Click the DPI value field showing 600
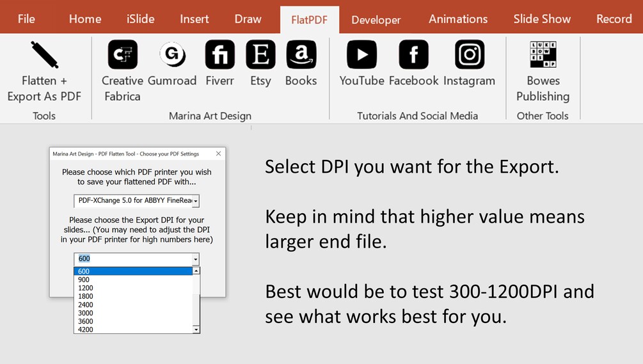The width and height of the screenshot is (643, 364). 133,258
